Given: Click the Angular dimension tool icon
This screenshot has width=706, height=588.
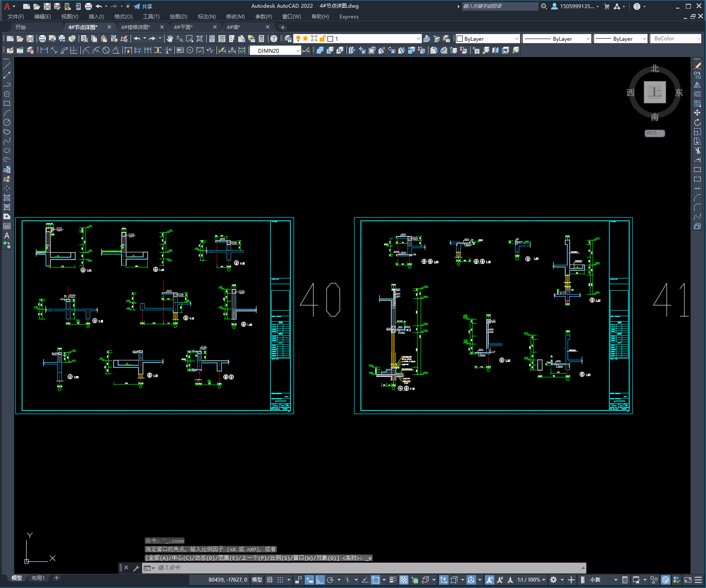Looking at the screenshot, I should (x=116, y=50).
